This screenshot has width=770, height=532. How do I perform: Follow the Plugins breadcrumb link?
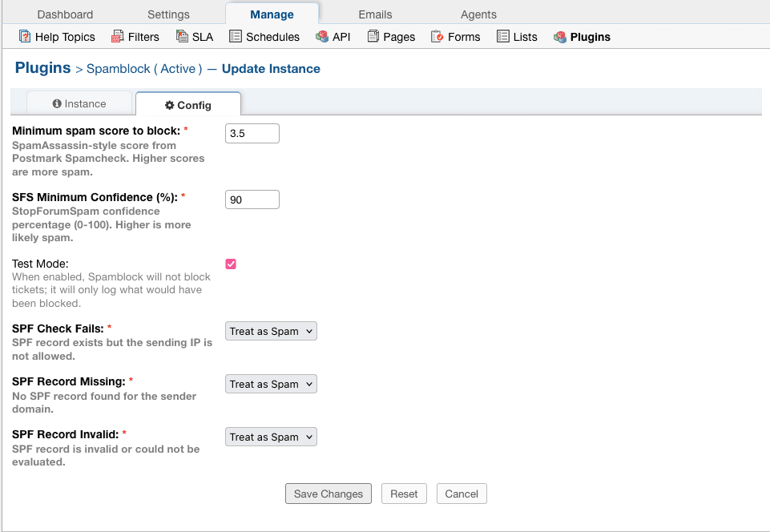coord(42,68)
